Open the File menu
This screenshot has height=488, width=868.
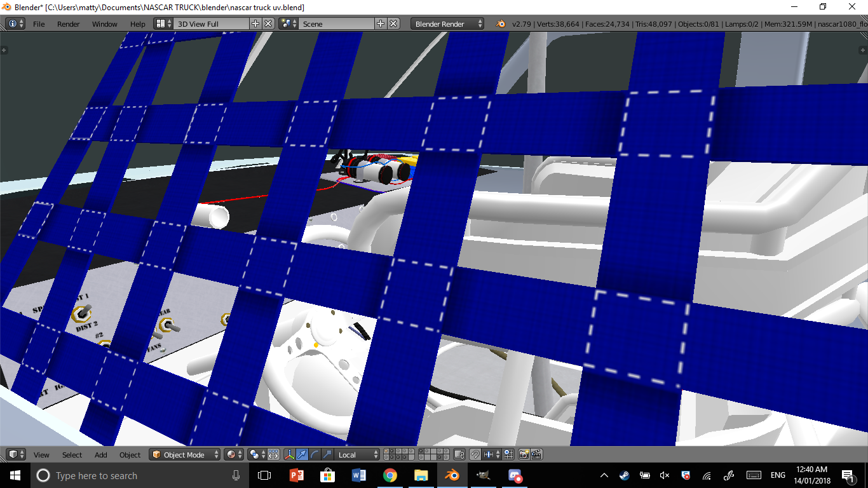coord(39,24)
